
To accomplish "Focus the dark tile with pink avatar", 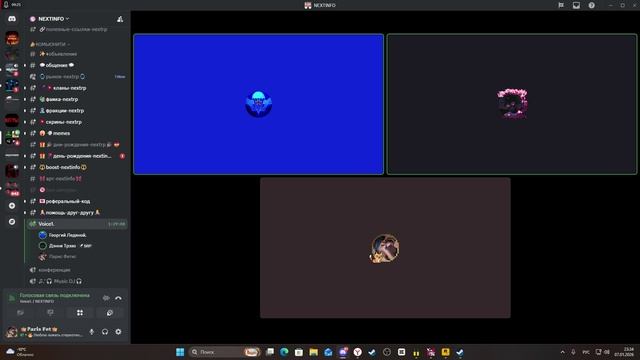I will coord(512,104).
